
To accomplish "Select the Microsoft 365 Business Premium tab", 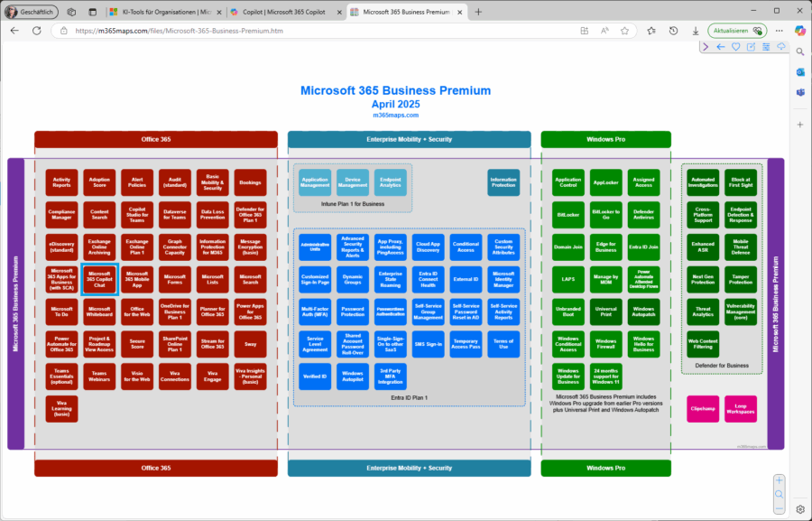I will point(407,12).
